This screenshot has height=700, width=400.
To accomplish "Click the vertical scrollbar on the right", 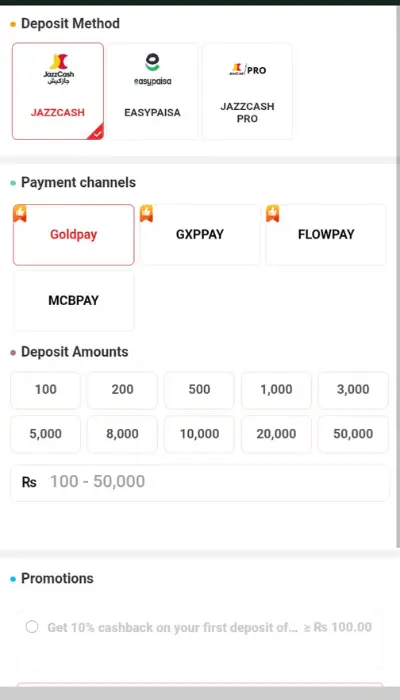I will tap(398, 277).
